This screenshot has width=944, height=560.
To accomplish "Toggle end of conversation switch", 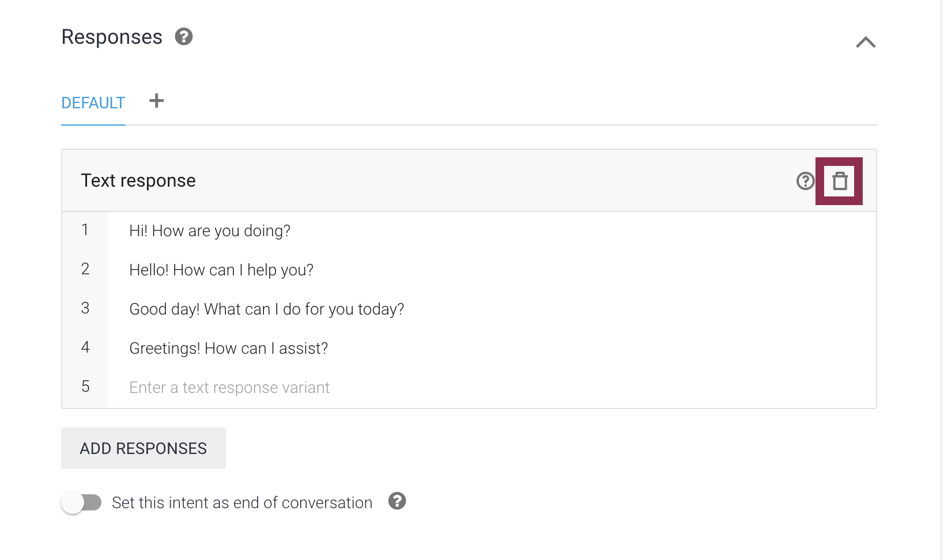I will pyautogui.click(x=82, y=502).
